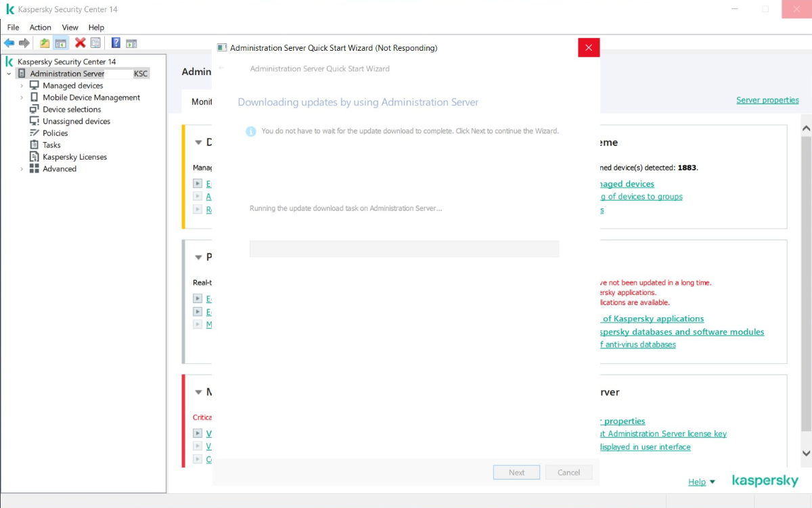Click the gray Forward arrow in the toolbar
The height and width of the screenshot is (508, 812).
pos(24,43)
